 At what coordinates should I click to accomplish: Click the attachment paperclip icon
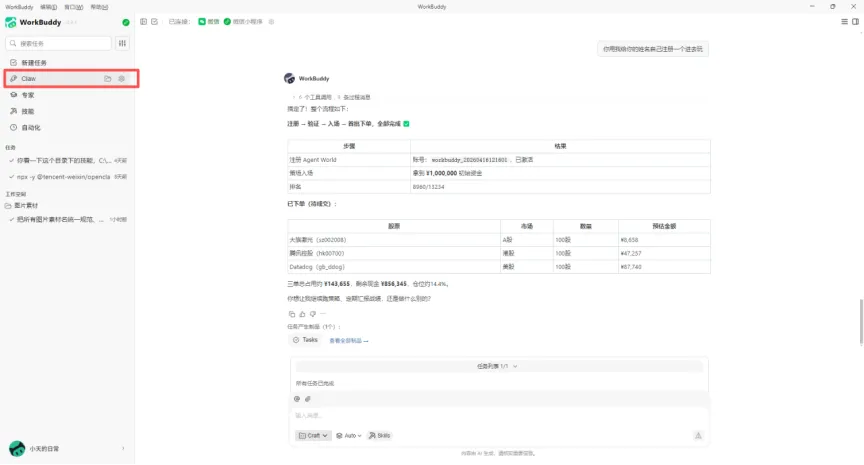point(307,399)
